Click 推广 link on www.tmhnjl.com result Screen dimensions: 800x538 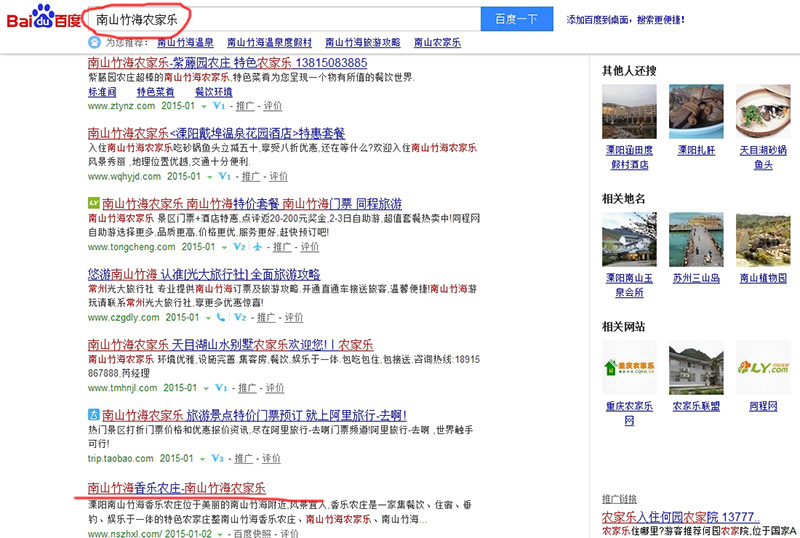[x=247, y=388]
